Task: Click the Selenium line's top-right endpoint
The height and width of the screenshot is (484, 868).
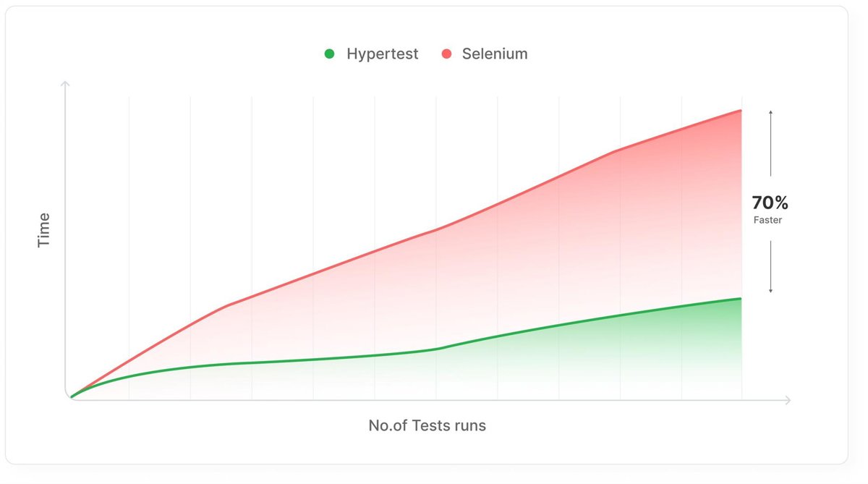Action: [741, 111]
